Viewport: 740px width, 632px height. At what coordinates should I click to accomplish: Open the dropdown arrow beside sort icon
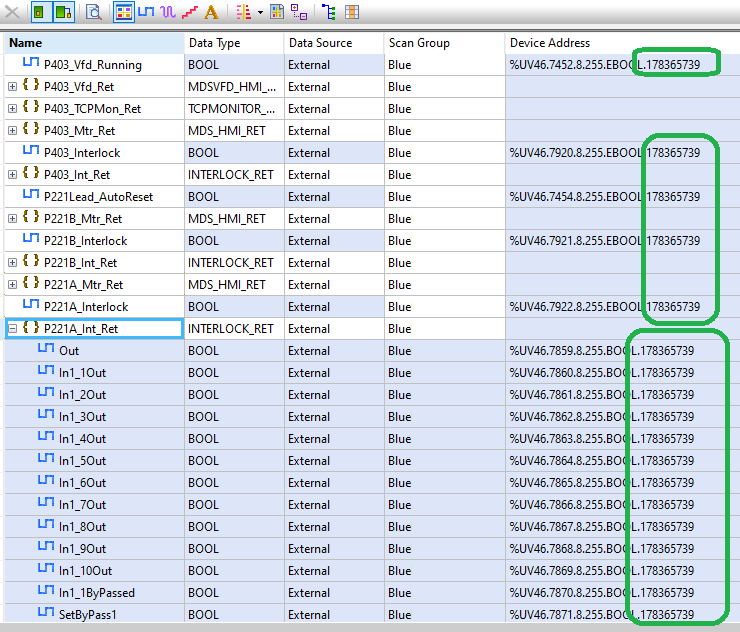point(260,13)
